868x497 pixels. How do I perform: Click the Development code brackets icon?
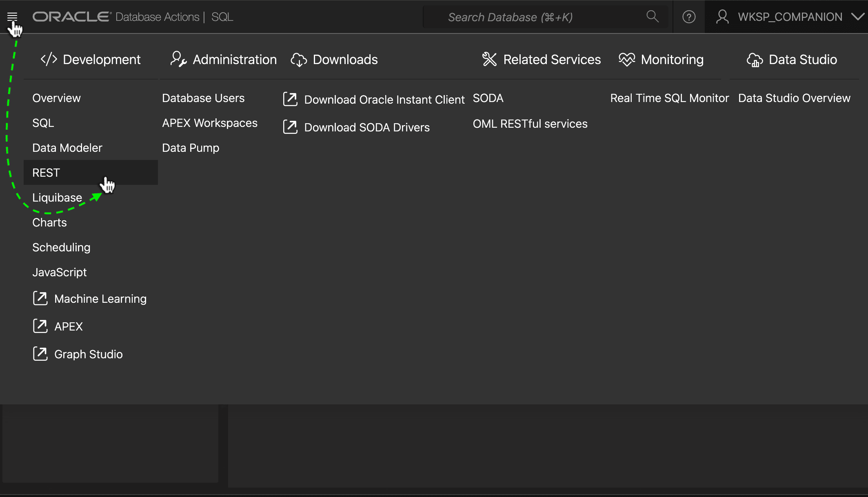49,59
